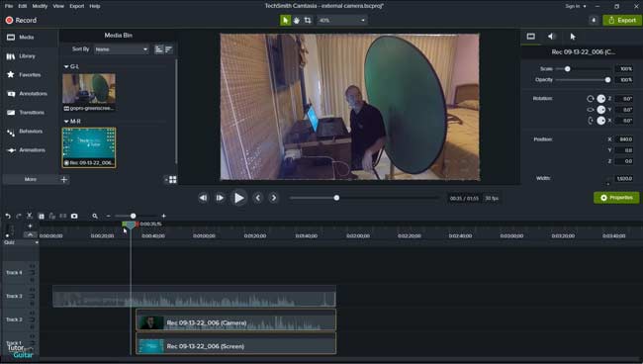Jump to next clip arrow
The width and height of the screenshot is (643, 364).
click(x=273, y=198)
